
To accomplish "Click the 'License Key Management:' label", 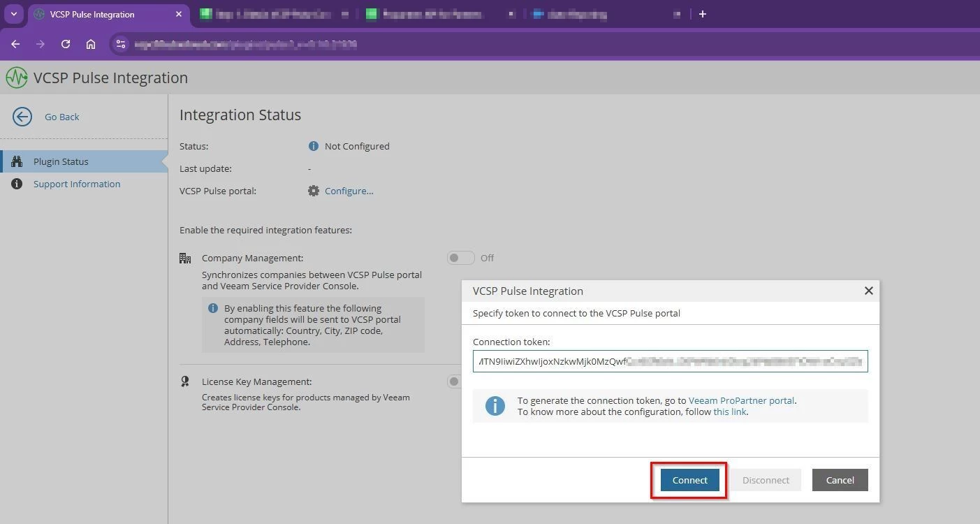I will click(x=257, y=381).
